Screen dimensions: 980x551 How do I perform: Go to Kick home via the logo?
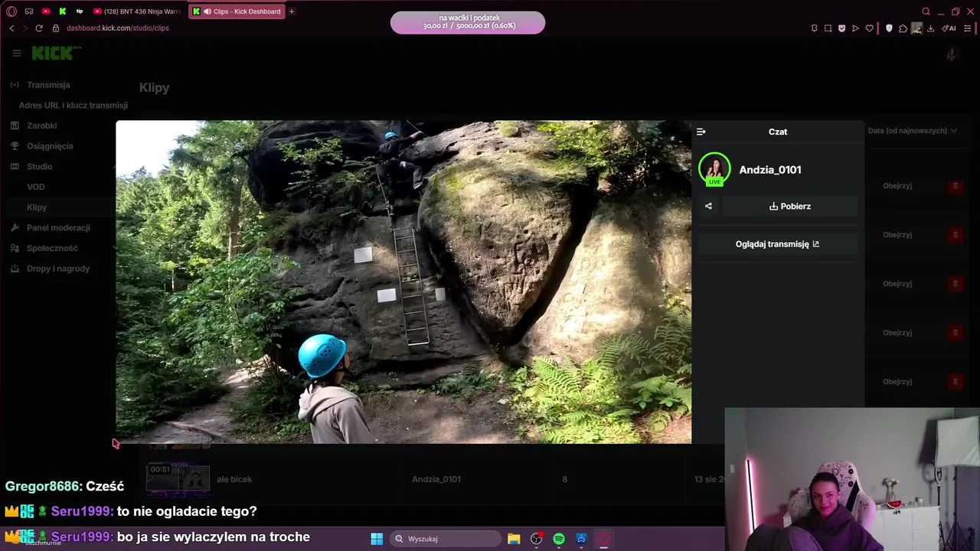pos(56,53)
